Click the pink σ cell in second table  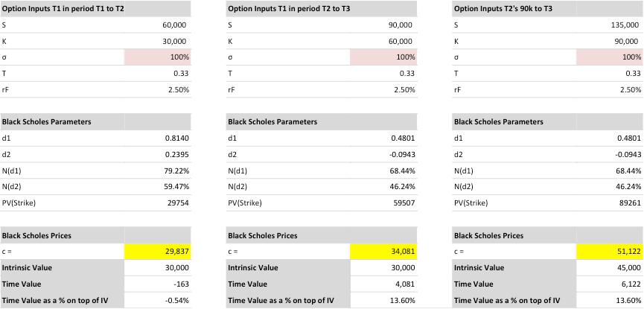click(x=383, y=57)
